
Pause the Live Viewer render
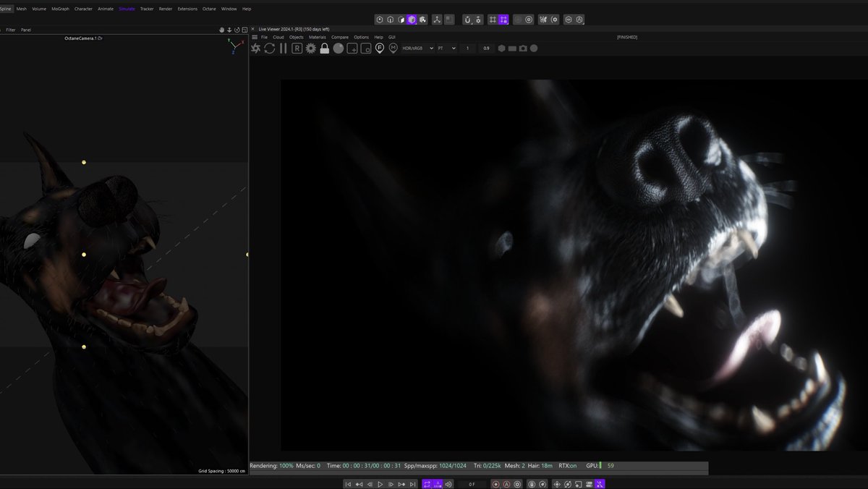pyautogui.click(x=283, y=48)
